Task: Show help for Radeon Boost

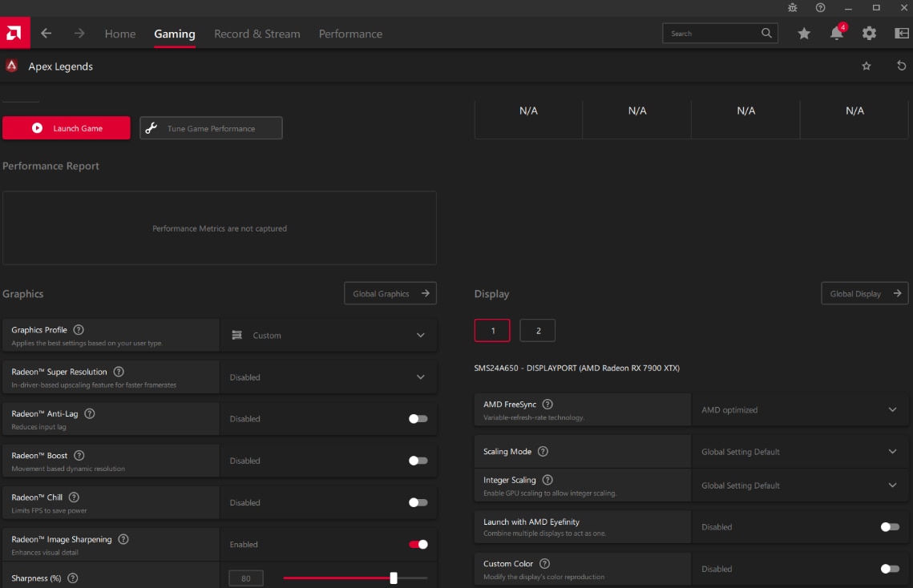Action: (79, 455)
